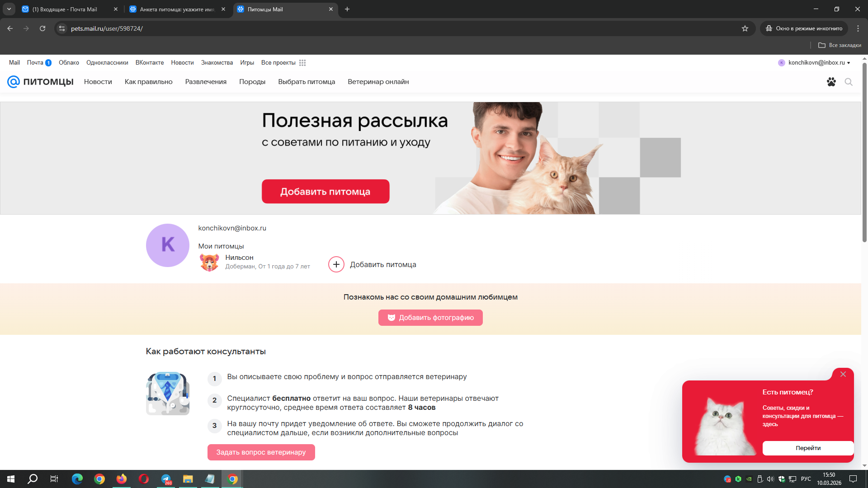Open the Chrome three-dot menu
Viewport: 868px width, 488px height.
click(858, 28)
